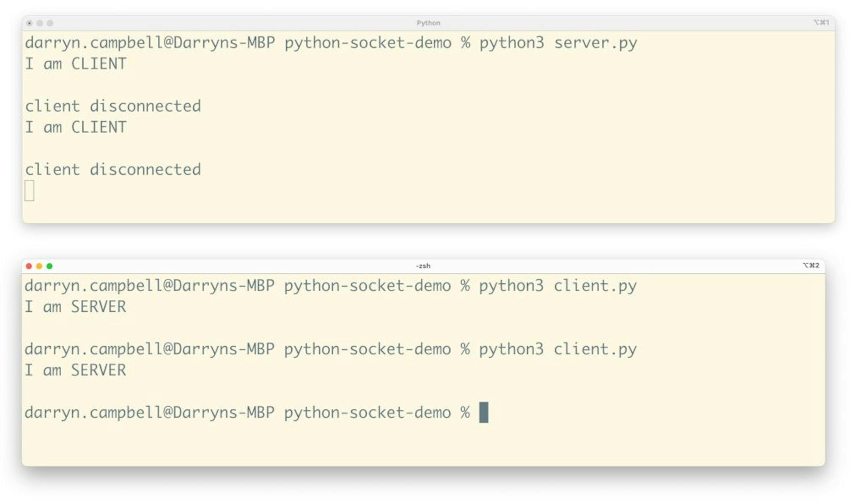The width and height of the screenshot is (866, 504).
Task: Click the ⌥⌘1 shortcut indicator in Python window
Action: (821, 22)
